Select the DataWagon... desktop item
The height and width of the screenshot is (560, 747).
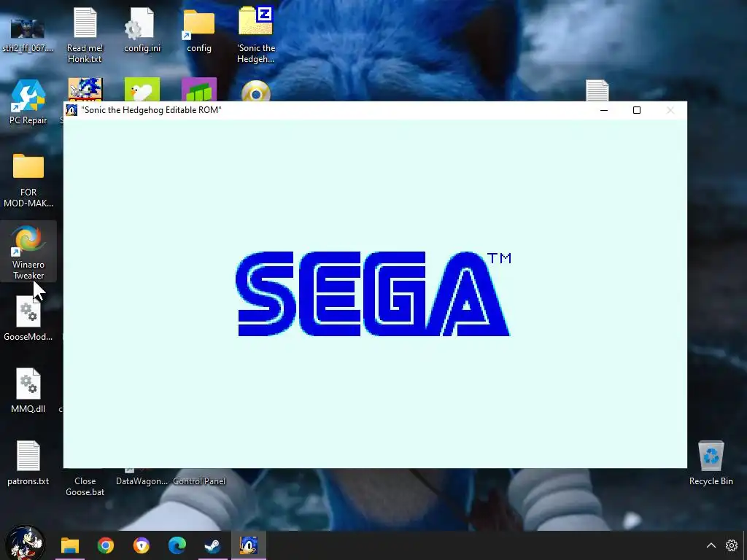pos(142,481)
